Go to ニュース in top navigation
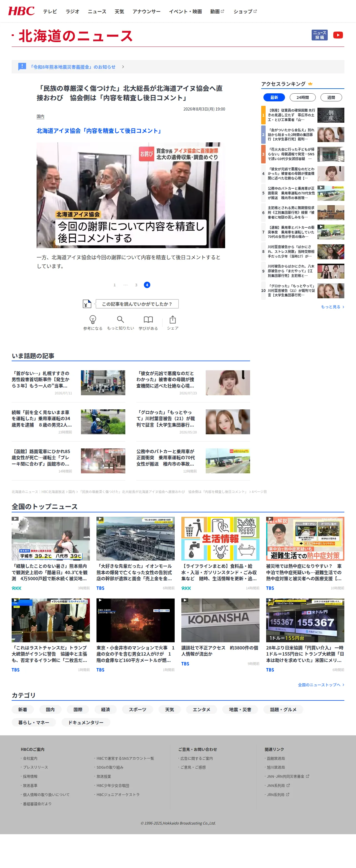 coord(97,11)
